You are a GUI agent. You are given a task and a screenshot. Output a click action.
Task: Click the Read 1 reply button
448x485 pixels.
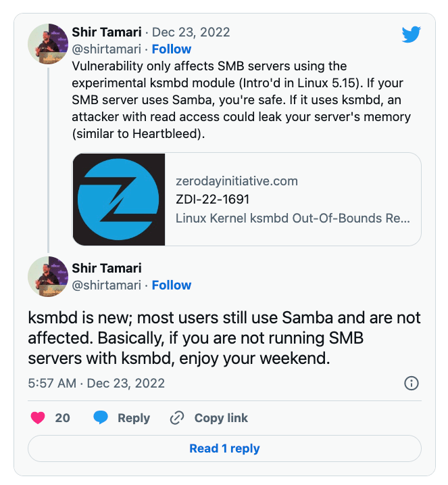click(224, 448)
